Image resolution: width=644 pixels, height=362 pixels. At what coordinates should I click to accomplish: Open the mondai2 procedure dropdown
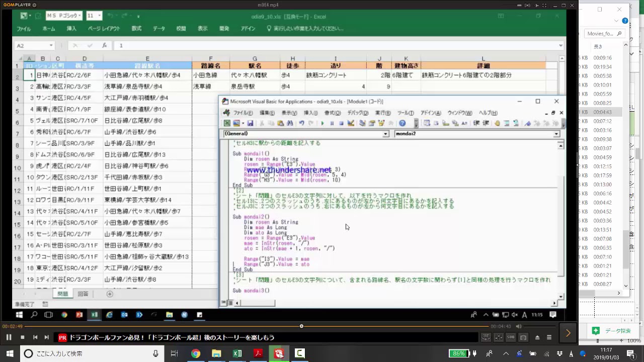(556, 134)
